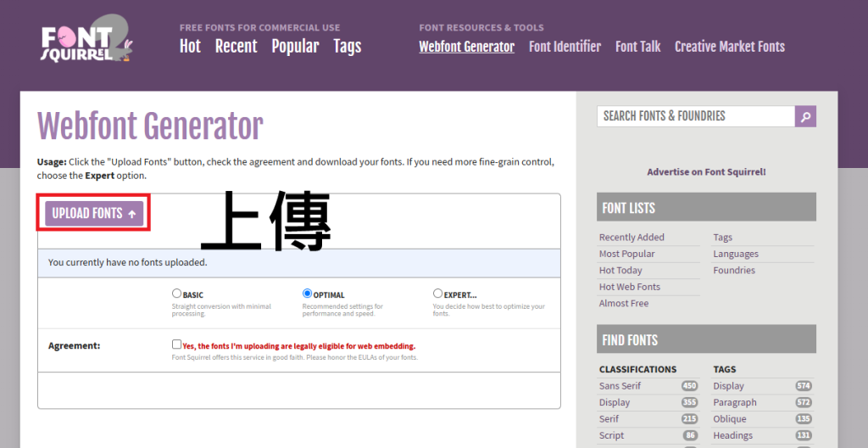Click the Font Squirrel logo
This screenshot has height=448, width=868.
(x=86, y=39)
